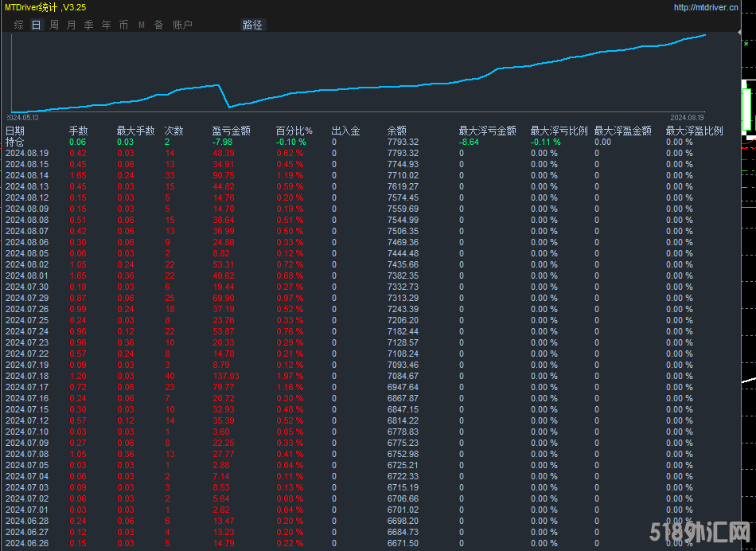The width and height of the screenshot is (756, 551).
Task: Open the 周 weekly statistics tab
Action: click(53, 25)
